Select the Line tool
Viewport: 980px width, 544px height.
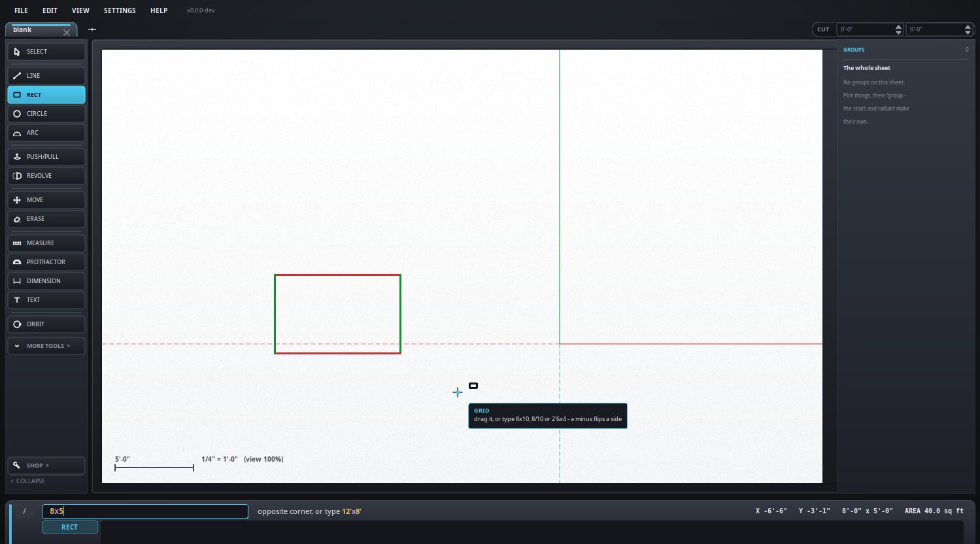(46, 76)
